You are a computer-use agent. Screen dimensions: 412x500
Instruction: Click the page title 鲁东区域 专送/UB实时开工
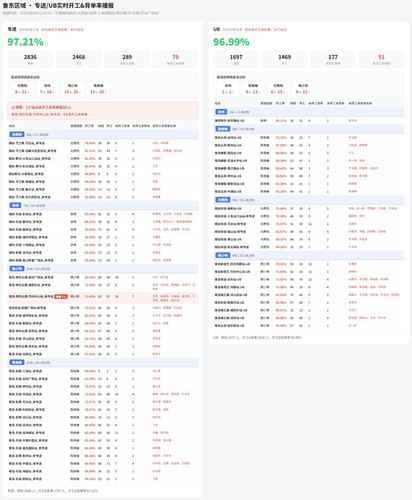(x=58, y=6)
